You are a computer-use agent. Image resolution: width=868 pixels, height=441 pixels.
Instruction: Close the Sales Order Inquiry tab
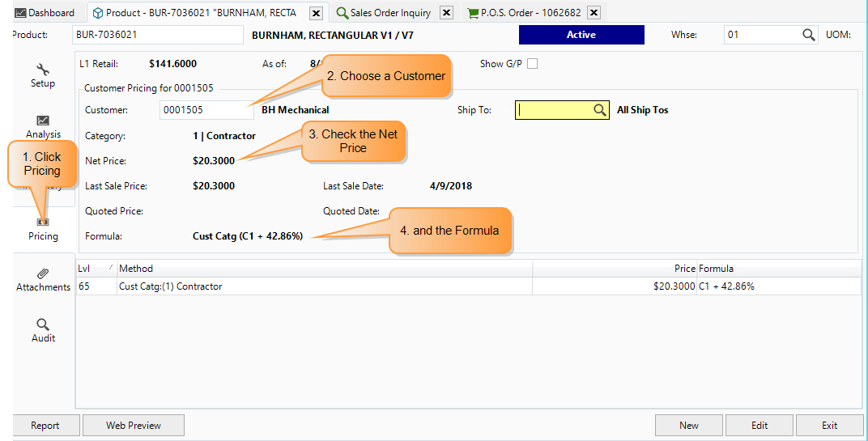click(446, 13)
